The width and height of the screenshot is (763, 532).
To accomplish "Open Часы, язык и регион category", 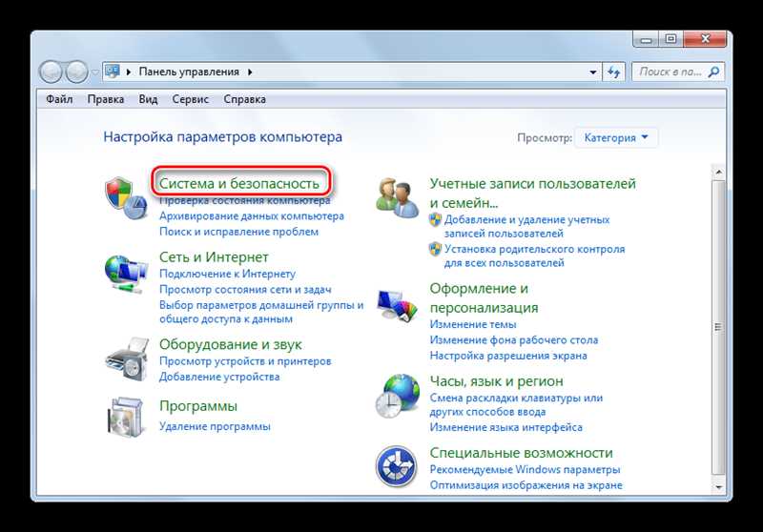I will pos(496,381).
